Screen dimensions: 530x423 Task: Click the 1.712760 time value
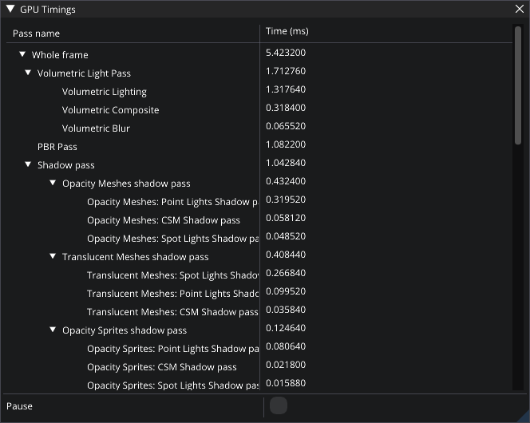[286, 71]
